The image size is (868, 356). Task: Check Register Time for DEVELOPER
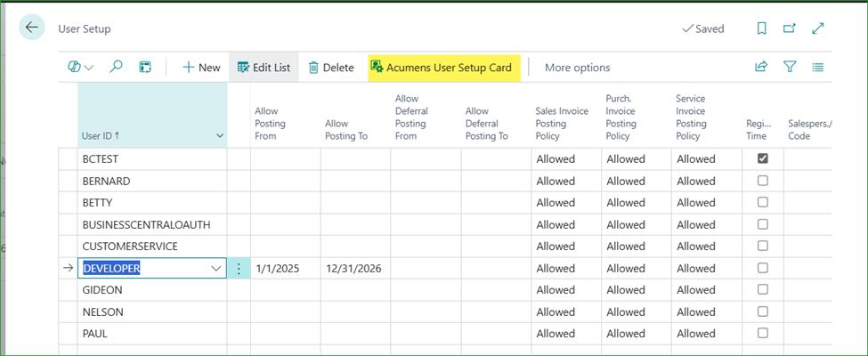click(763, 268)
